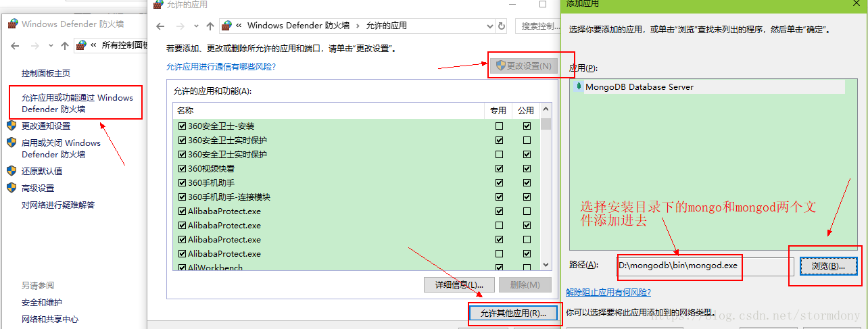Toggle the name checkbox for 360安全卫士-安装
Viewport: 868px width, 329px height.
(x=182, y=126)
